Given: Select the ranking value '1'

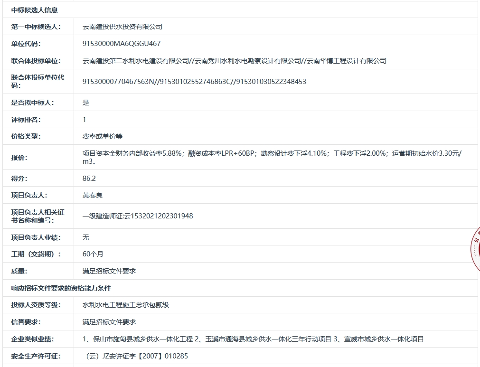Looking at the screenshot, I should pyautogui.click(x=84, y=119).
